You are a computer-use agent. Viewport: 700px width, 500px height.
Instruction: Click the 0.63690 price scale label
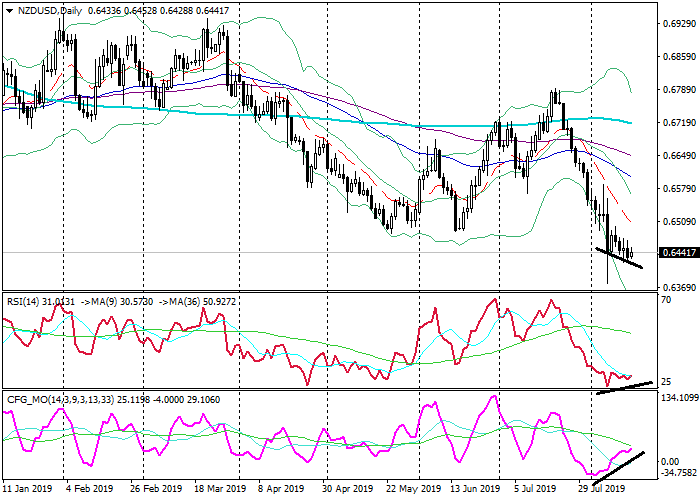(676, 288)
